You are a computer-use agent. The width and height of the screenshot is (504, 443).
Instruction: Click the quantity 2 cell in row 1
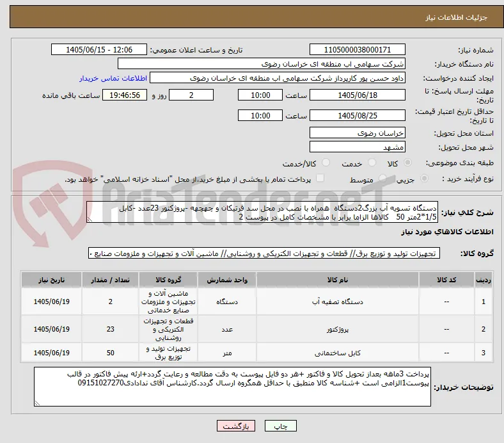coord(110,302)
